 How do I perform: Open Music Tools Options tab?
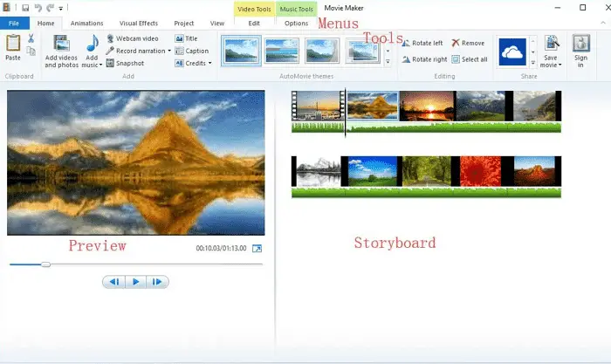pos(296,24)
